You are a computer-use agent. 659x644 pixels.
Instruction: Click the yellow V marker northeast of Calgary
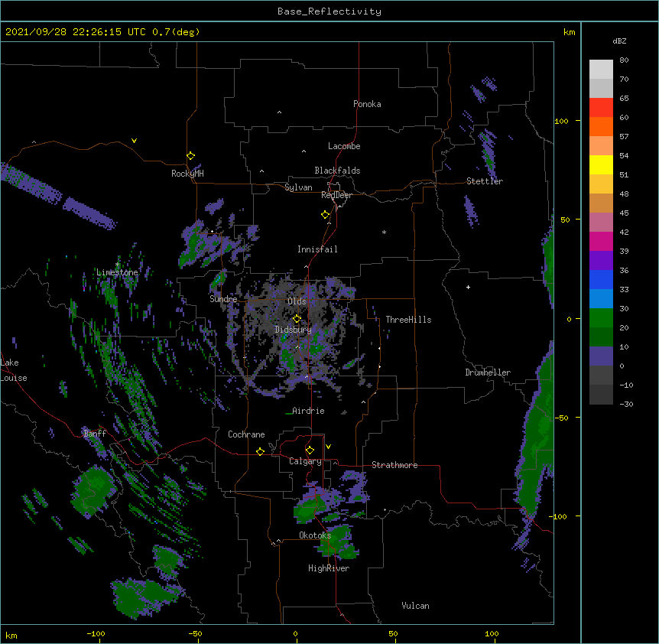point(328,447)
